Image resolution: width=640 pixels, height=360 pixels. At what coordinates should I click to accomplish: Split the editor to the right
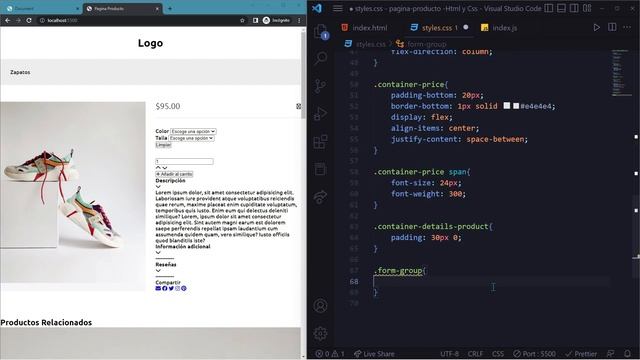[x=612, y=27]
